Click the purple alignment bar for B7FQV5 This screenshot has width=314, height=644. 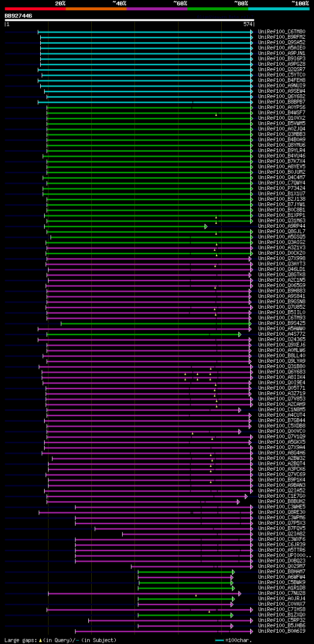pos(174,529)
